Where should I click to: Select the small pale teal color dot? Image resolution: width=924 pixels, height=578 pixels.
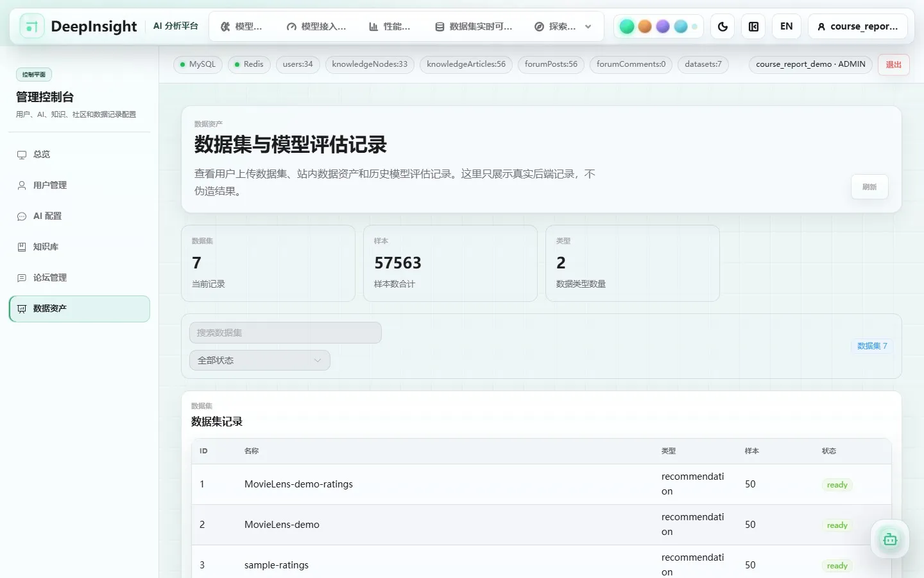click(694, 26)
